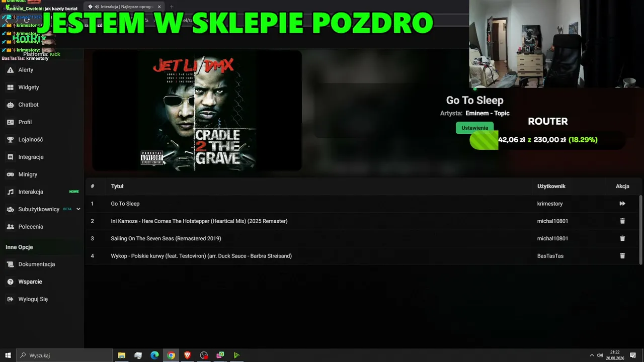Click the Eminem - Topic artist name
The width and height of the screenshot is (644, 362).
click(x=488, y=113)
